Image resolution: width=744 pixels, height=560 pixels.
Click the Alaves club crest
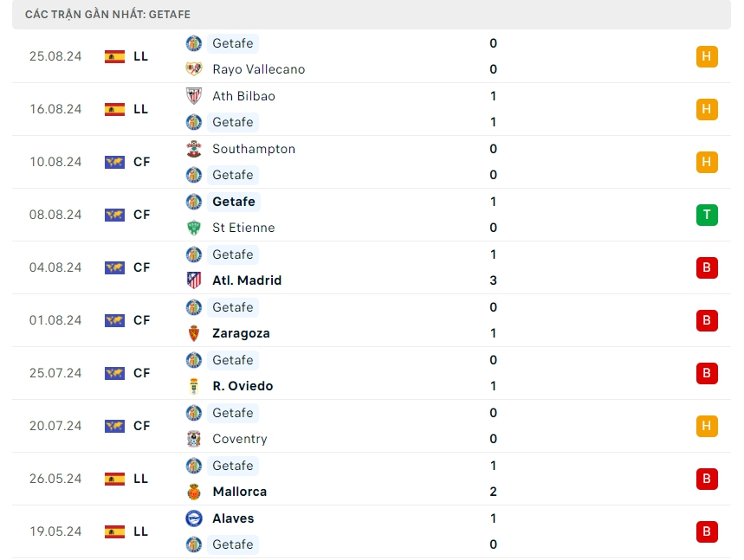(x=194, y=518)
